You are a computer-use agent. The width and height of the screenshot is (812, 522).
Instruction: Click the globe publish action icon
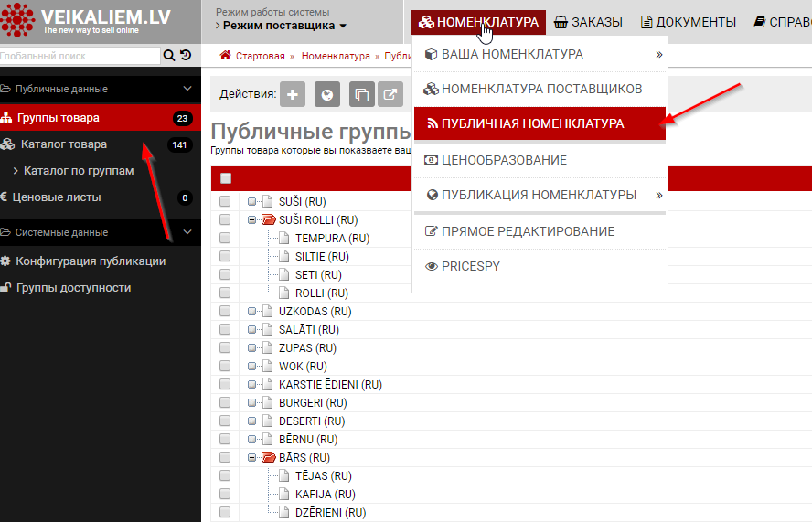[327, 94]
